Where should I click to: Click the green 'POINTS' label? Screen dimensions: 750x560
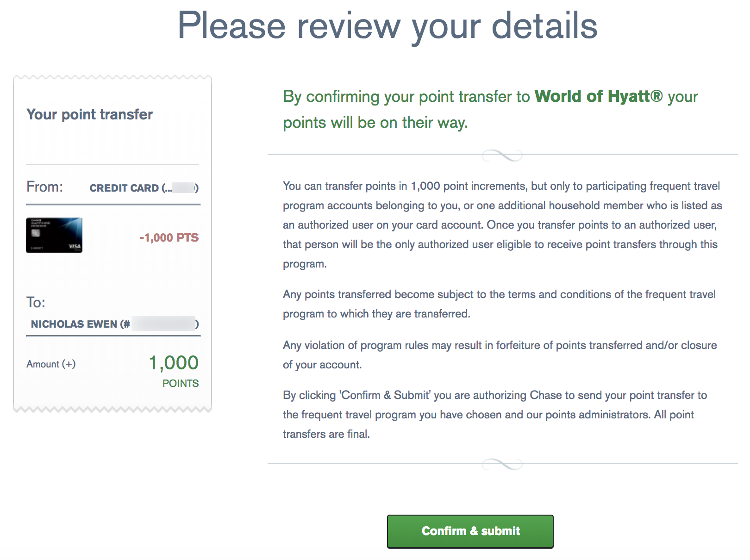(x=181, y=383)
